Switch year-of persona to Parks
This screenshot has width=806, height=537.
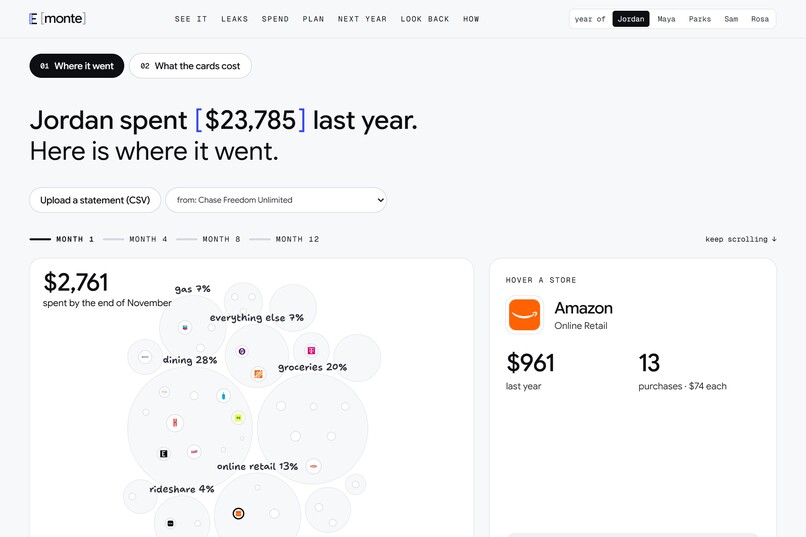pyautogui.click(x=700, y=19)
